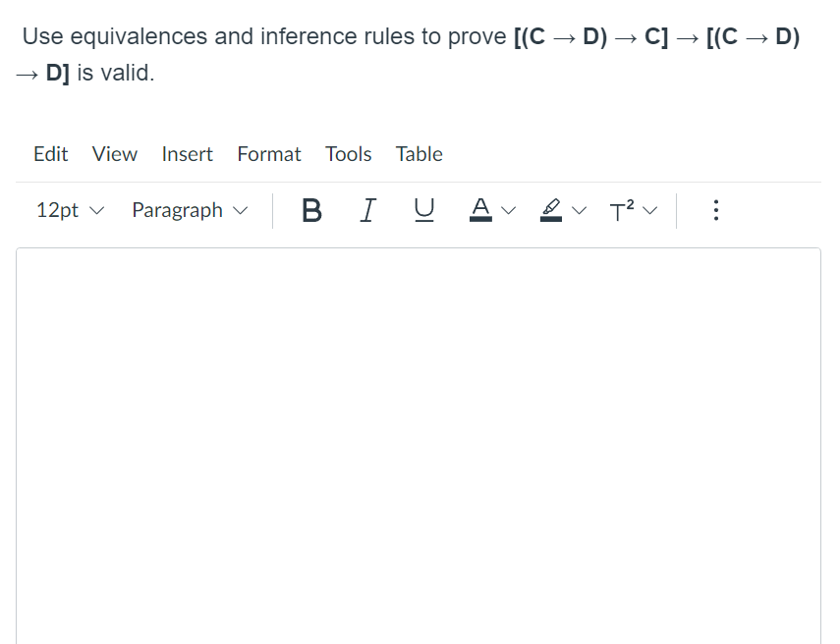Click inside the empty text editing area
840x644 pixels.
[x=418, y=442]
